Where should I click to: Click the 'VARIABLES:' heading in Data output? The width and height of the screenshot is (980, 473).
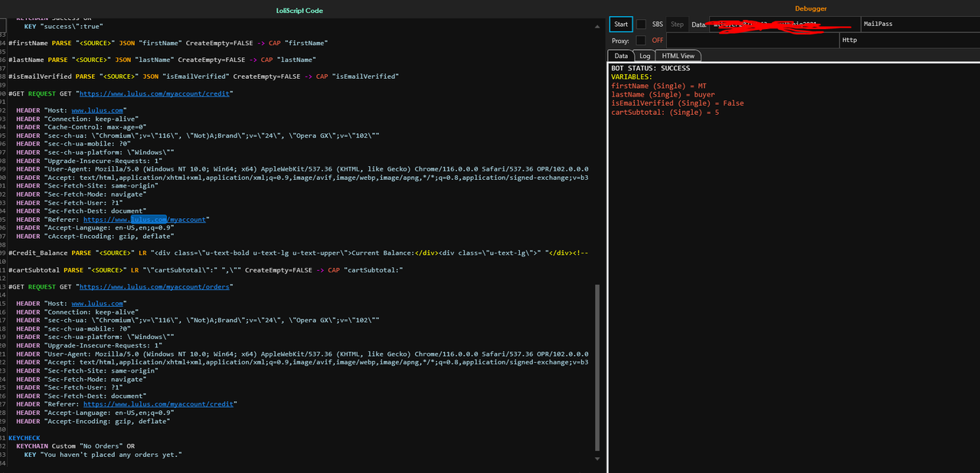[x=632, y=77]
